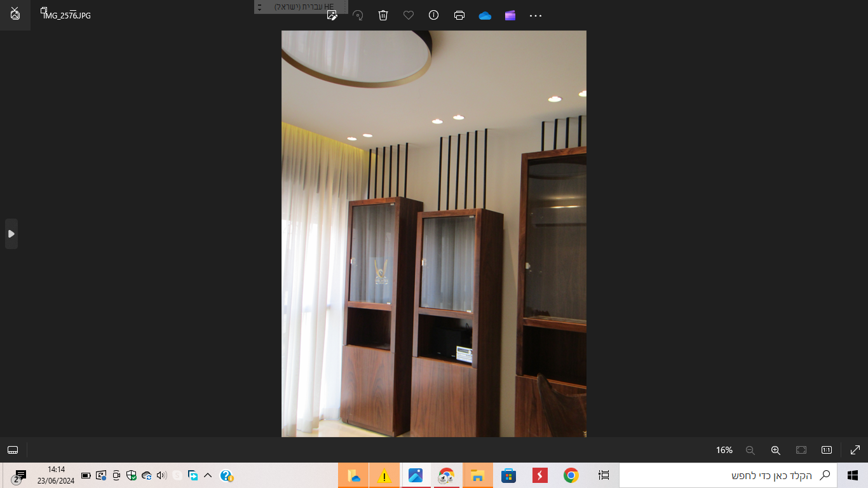Viewport: 868px width, 488px height.
Task: Open the Clipchamp video editor icon
Action: (510, 15)
